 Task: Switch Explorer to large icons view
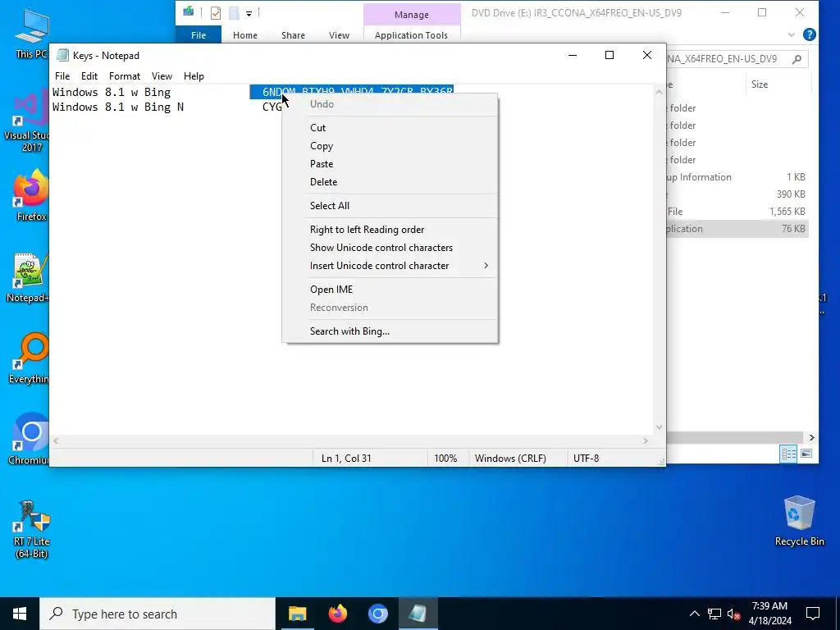click(806, 454)
